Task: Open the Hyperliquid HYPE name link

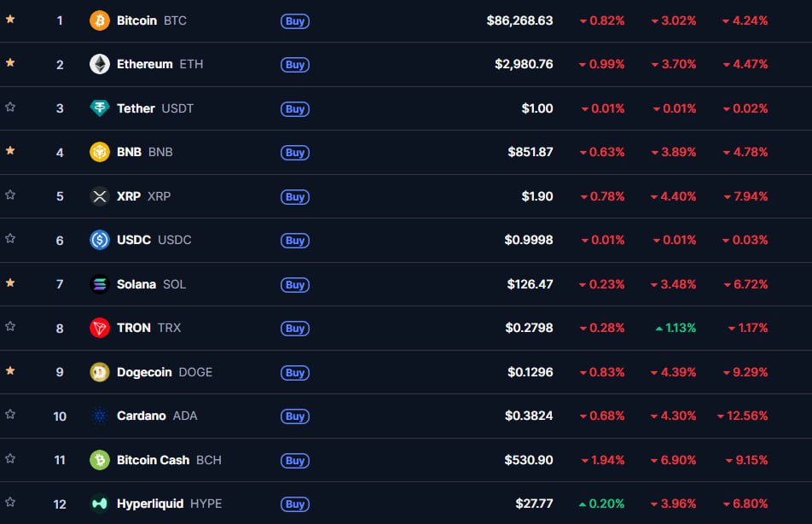Action: pyautogui.click(x=150, y=504)
